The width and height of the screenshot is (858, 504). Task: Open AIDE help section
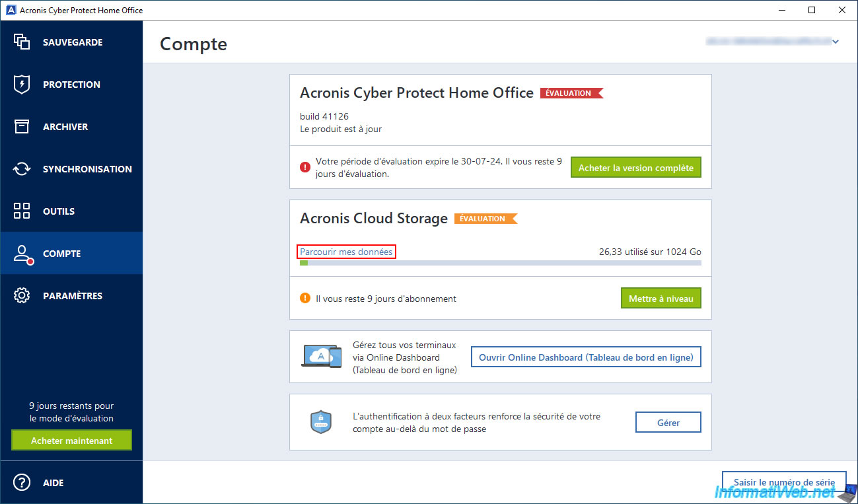[71, 483]
